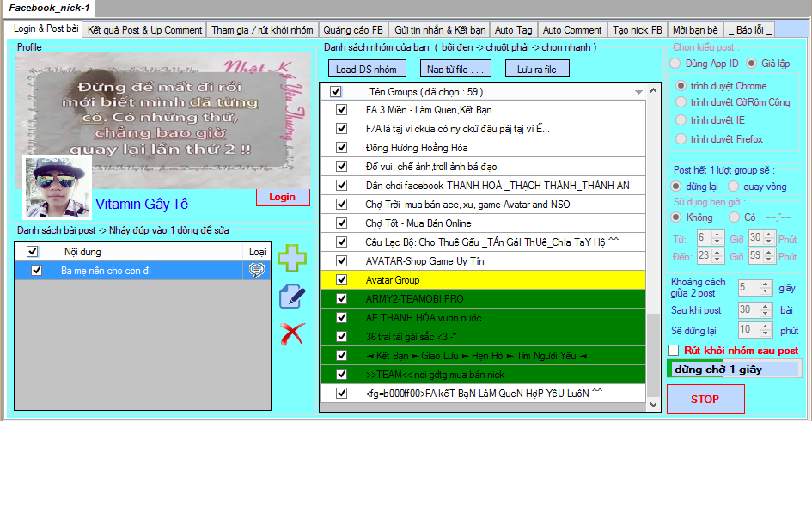Viewport: 812px width, 532px height.
Task: Select 'Không' for scheduled timer
Action: [x=675, y=217]
